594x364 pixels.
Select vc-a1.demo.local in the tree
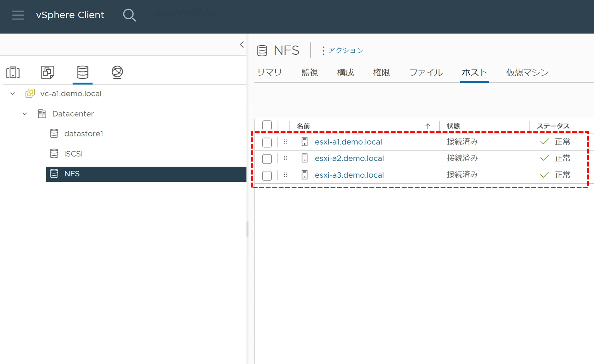point(71,94)
